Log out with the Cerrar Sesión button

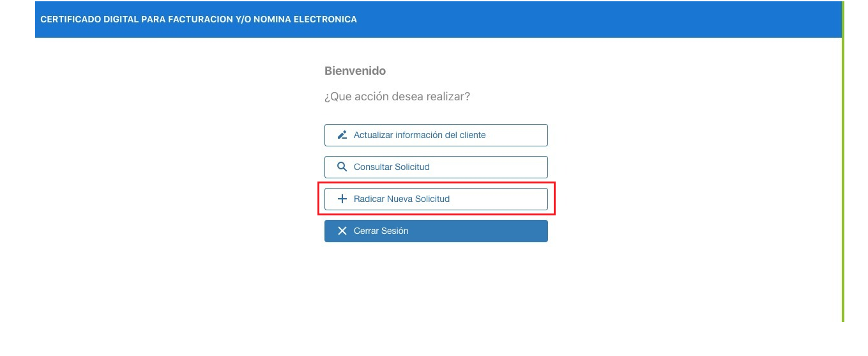[x=436, y=231]
